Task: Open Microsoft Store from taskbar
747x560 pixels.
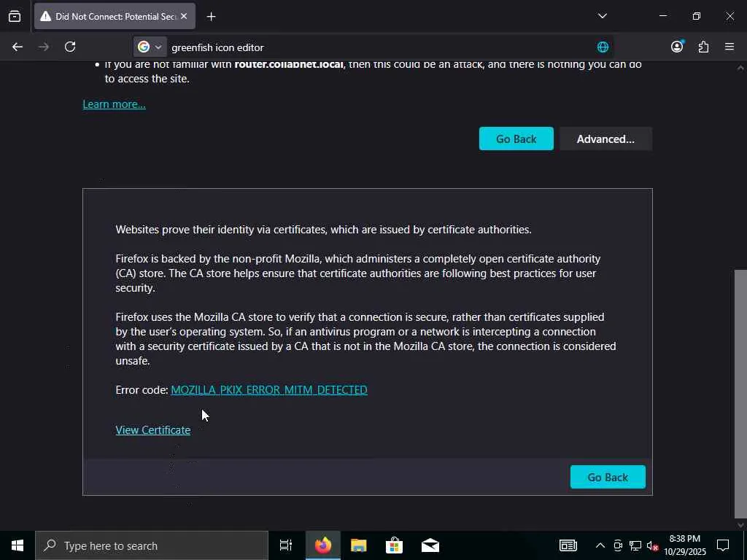Action: (394, 545)
